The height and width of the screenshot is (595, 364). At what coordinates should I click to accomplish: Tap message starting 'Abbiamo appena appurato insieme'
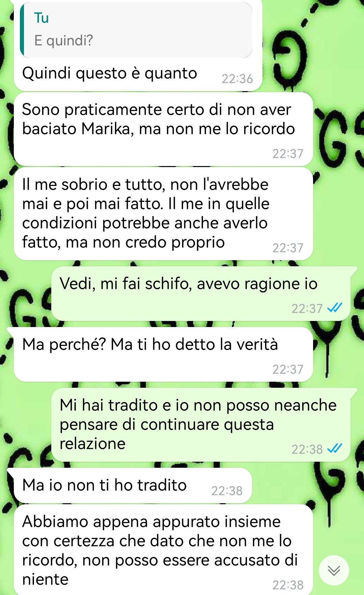163,550
